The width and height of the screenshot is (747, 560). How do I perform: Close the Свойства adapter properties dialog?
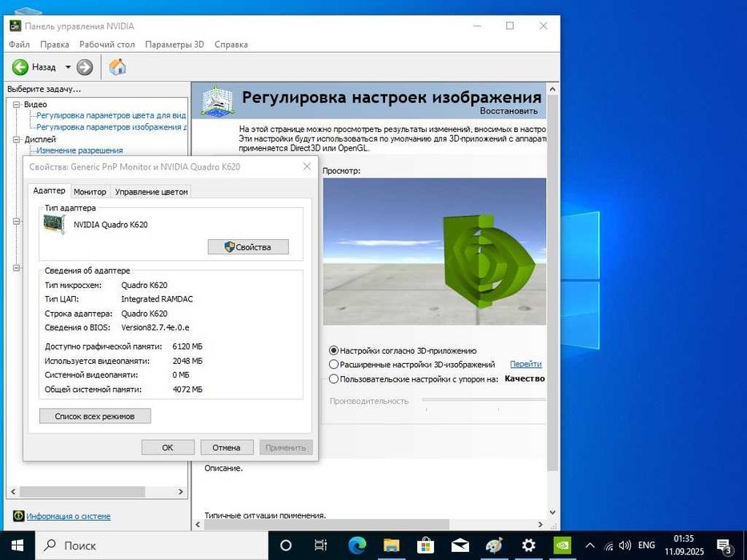pyautogui.click(x=307, y=166)
